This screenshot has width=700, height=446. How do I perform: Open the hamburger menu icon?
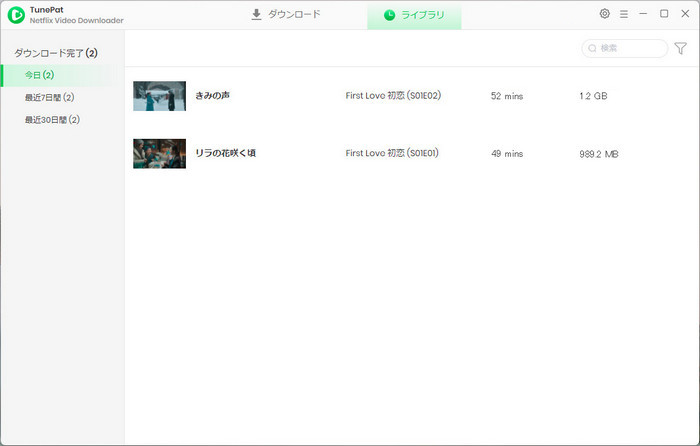point(624,14)
